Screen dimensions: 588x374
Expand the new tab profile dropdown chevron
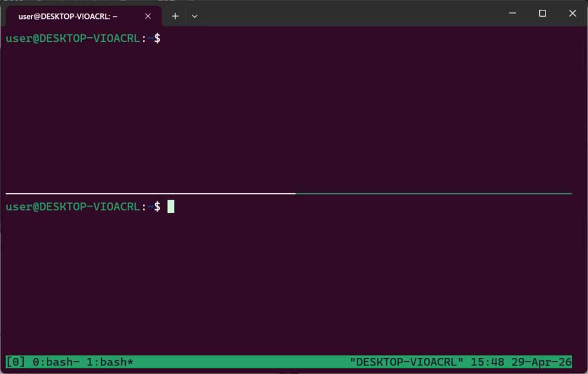pos(195,16)
